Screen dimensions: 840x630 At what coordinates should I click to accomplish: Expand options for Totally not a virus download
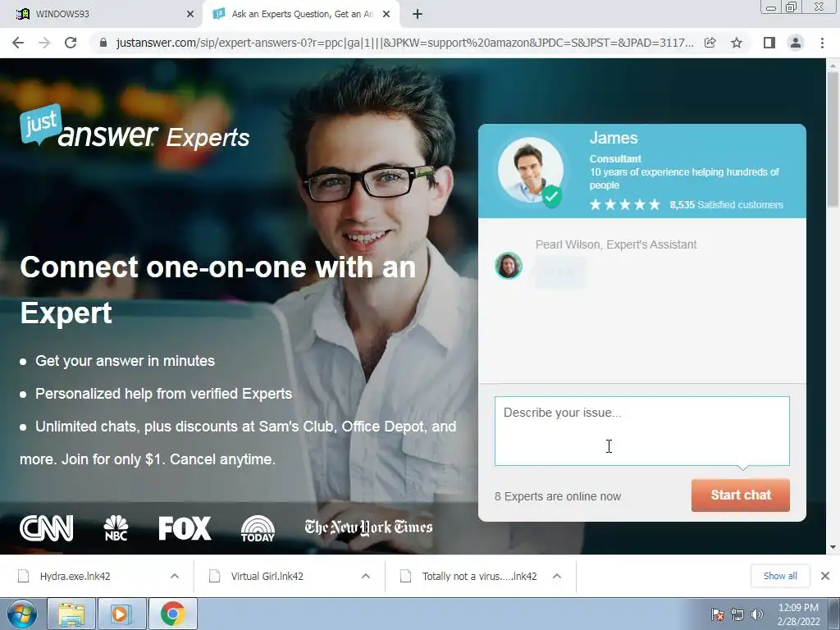point(557,577)
